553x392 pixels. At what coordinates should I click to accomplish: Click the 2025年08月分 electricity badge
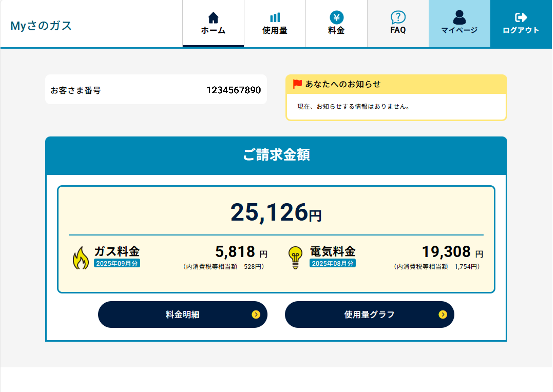click(332, 263)
